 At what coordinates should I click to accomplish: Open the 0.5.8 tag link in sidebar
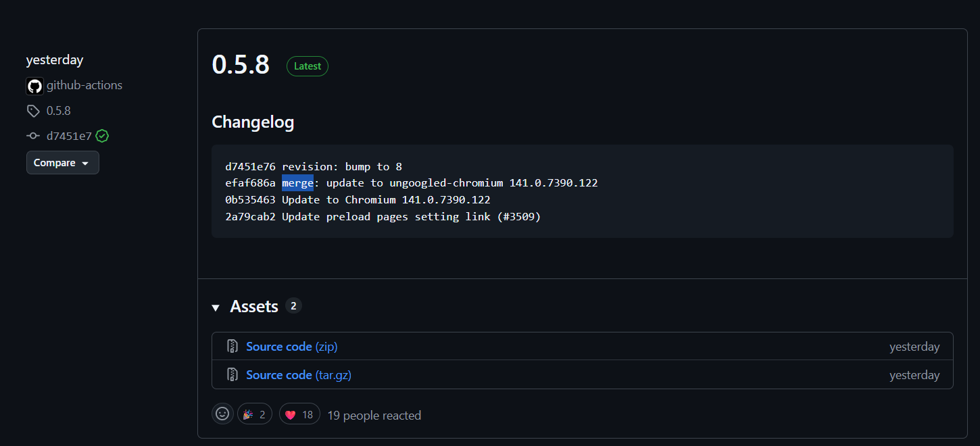(x=59, y=111)
